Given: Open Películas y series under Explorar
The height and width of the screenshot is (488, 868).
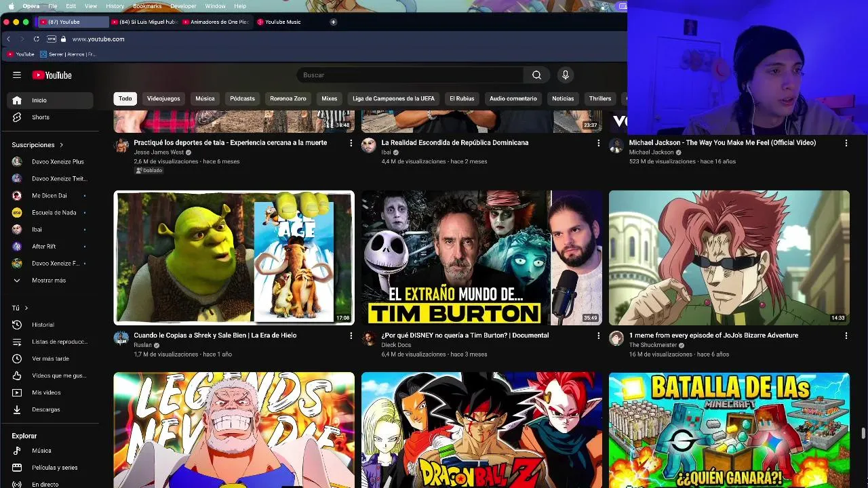Looking at the screenshot, I should 50,468.
